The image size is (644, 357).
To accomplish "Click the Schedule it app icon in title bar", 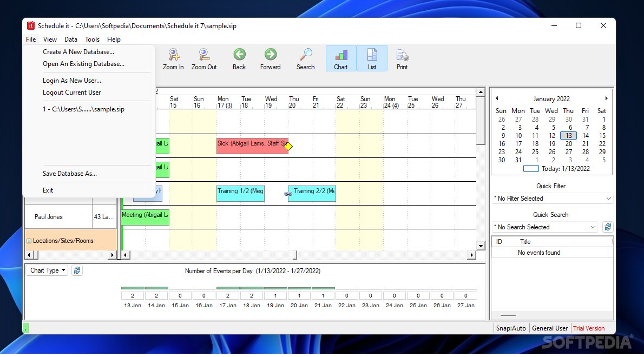I will (31, 26).
